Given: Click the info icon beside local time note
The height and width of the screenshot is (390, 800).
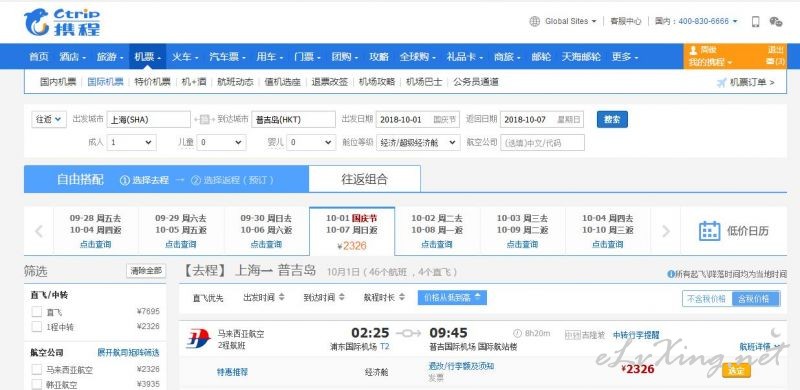Looking at the screenshot, I should pos(671,274).
